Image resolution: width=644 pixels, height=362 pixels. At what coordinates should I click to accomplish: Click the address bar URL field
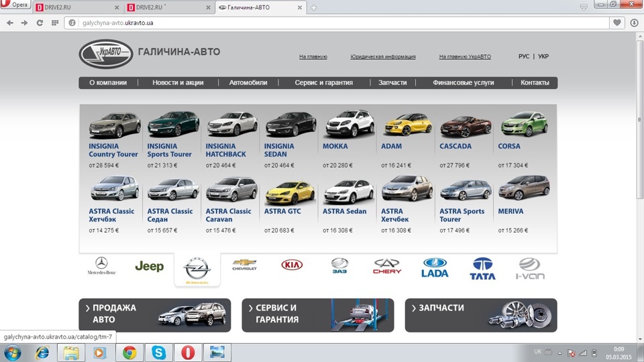pyautogui.click(x=337, y=23)
